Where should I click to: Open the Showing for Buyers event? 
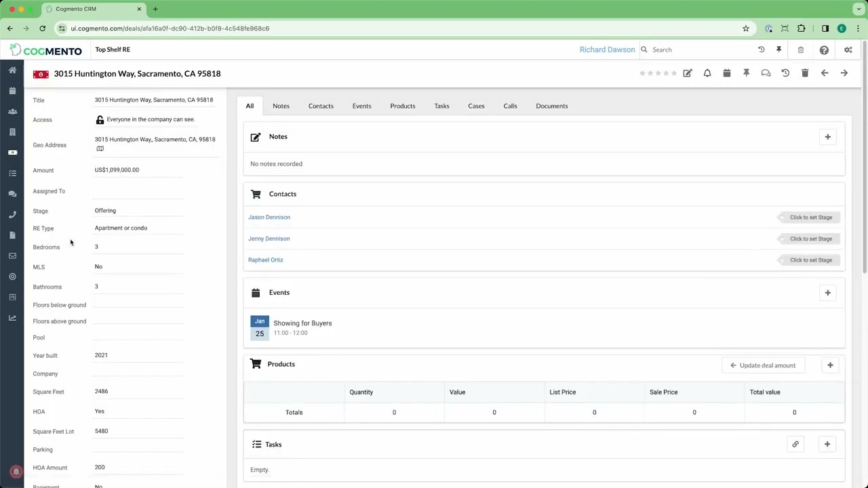point(302,323)
